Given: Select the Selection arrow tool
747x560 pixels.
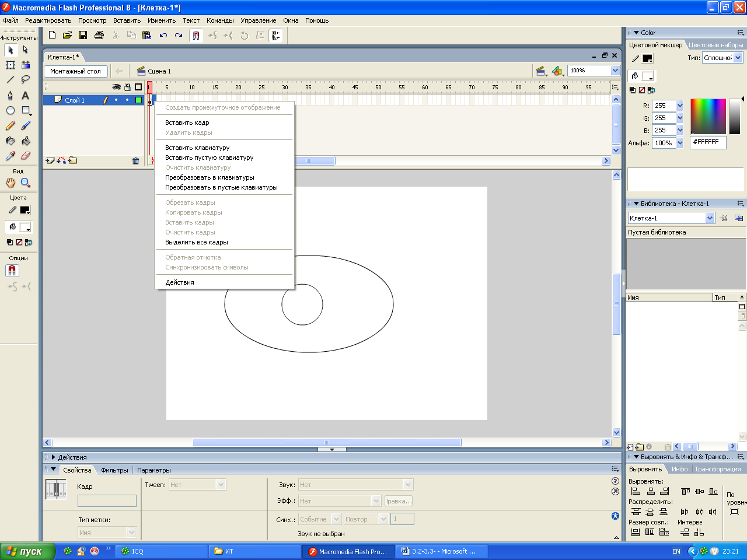Looking at the screenshot, I should pyautogui.click(x=11, y=50).
